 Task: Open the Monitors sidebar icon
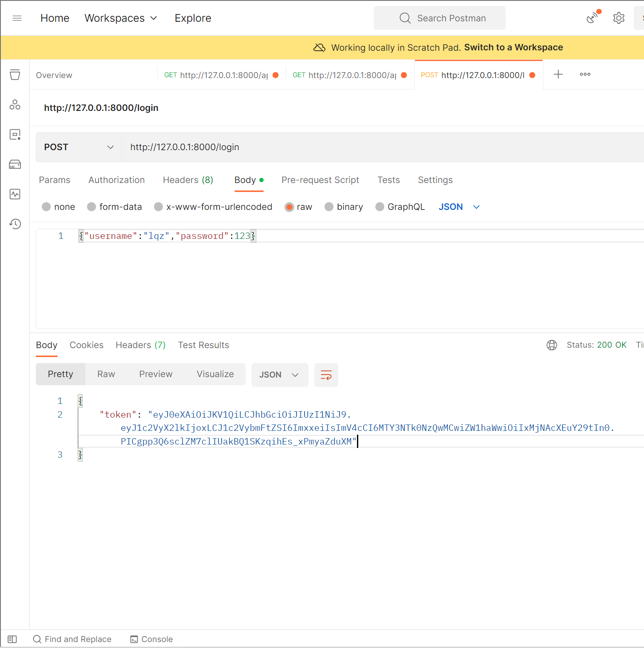click(15, 194)
